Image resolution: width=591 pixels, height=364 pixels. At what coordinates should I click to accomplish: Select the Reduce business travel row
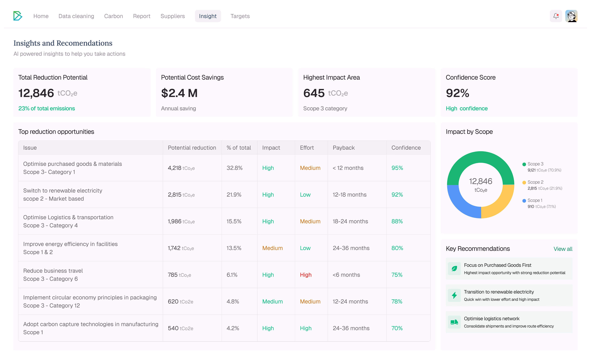coord(224,274)
